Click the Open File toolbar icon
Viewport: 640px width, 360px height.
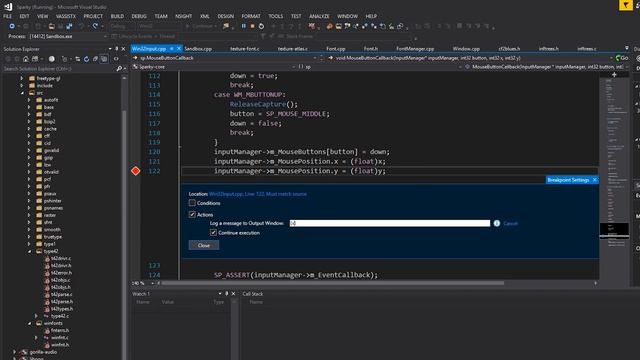51,26
